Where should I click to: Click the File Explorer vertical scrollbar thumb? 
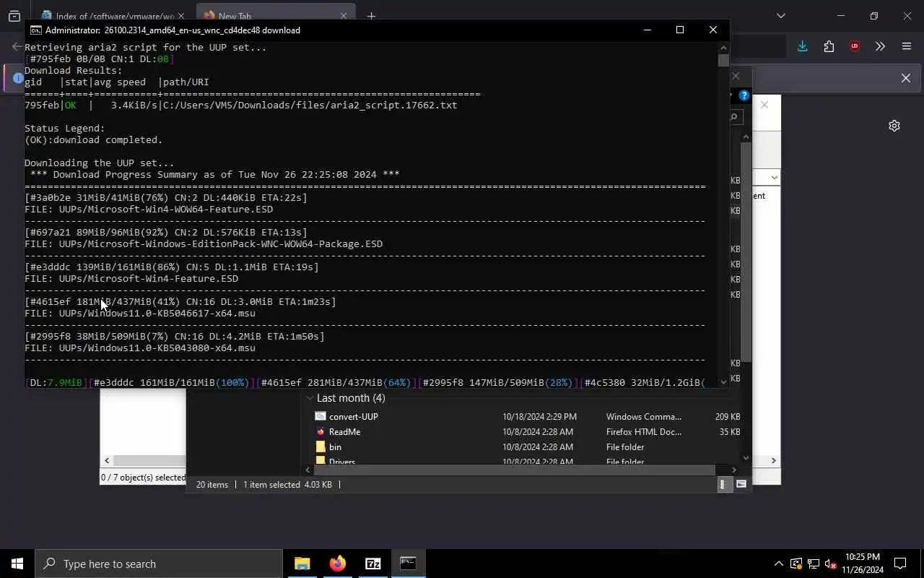(x=746, y=253)
